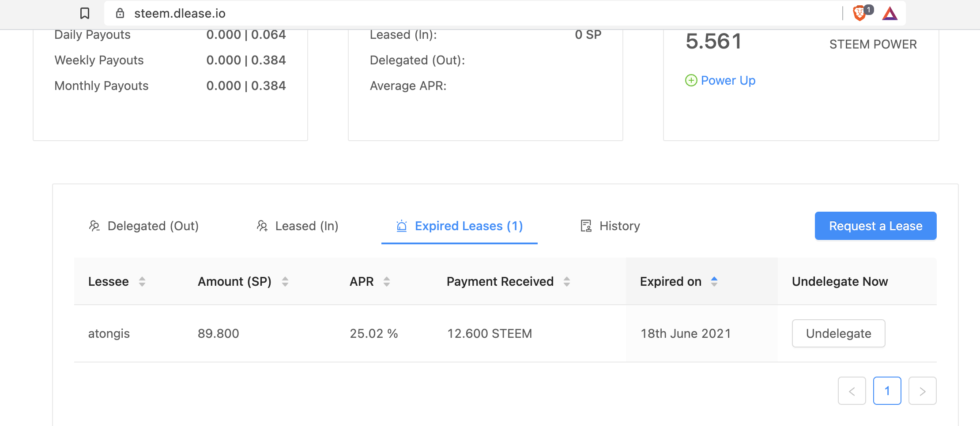Click the History tab document icon
This screenshot has width=980, height=426.
click(586, 226)
